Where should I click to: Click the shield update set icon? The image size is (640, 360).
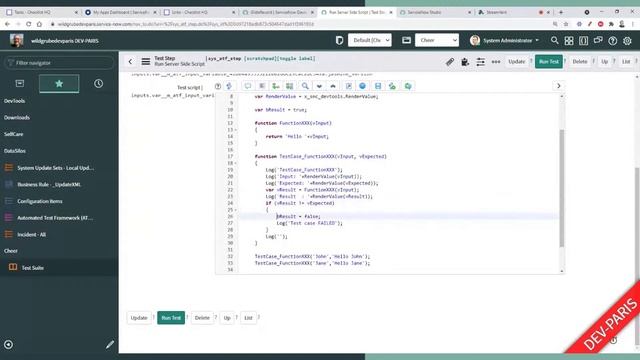coord(339,40)
